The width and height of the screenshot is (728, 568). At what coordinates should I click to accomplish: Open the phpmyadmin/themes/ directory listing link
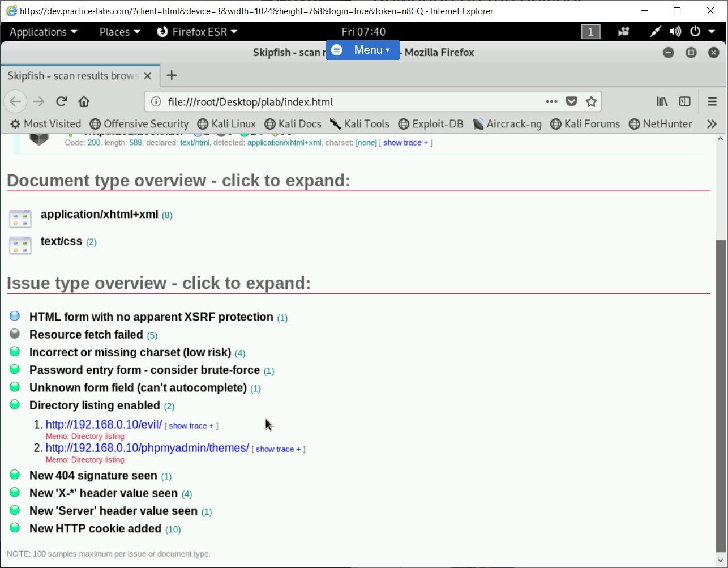click(147, 447)
